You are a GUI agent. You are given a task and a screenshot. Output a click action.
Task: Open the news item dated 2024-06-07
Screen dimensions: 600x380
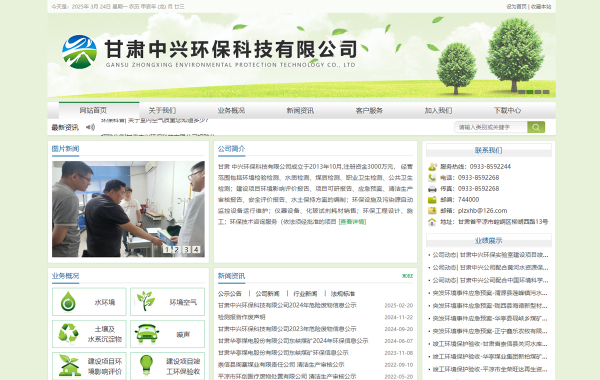coord(293,341)
